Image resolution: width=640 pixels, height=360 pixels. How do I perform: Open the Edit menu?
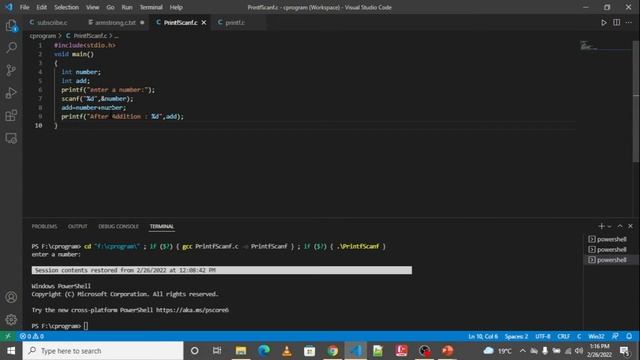coord(41,7)
